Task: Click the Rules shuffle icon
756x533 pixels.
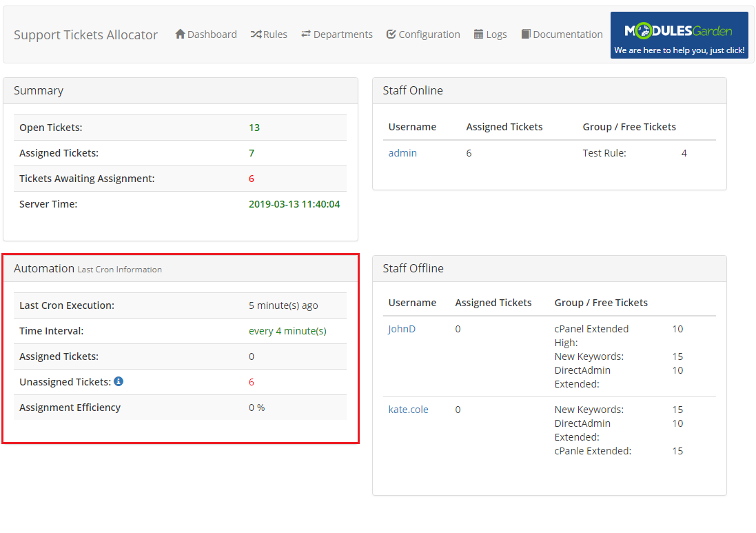Action: coord(256,34)
